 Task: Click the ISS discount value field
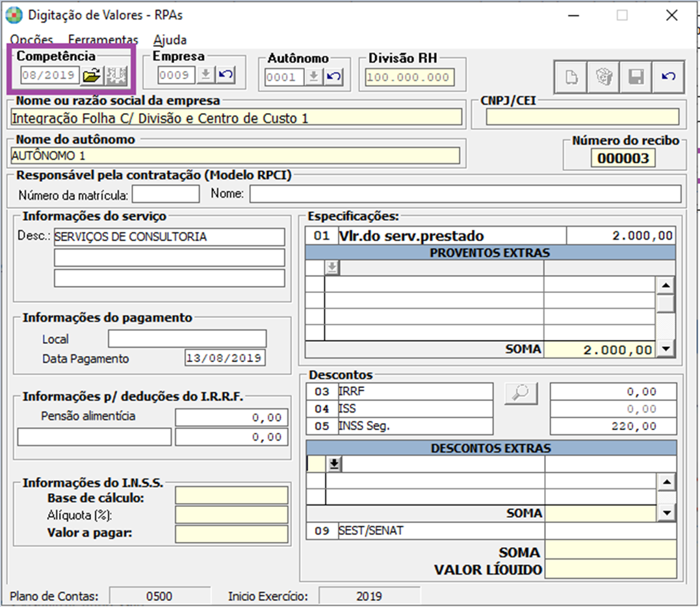(613, 409)
